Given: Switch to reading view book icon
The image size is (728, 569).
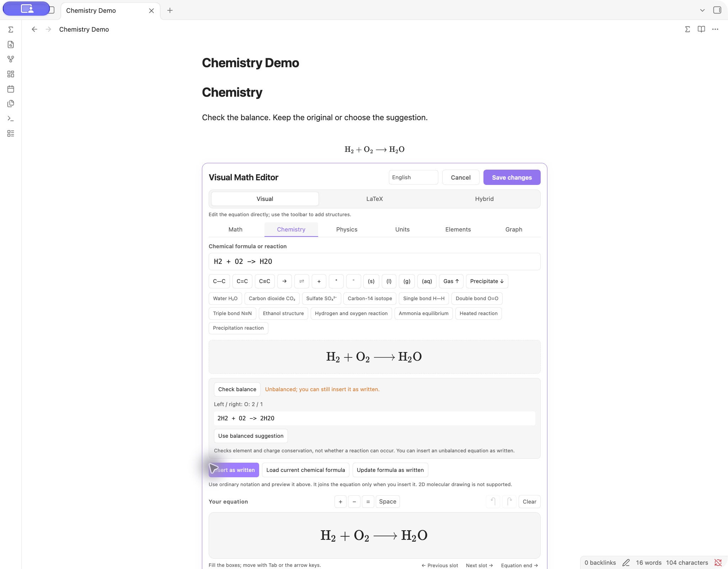Looking at the screenshot, I should pos(701,29).
